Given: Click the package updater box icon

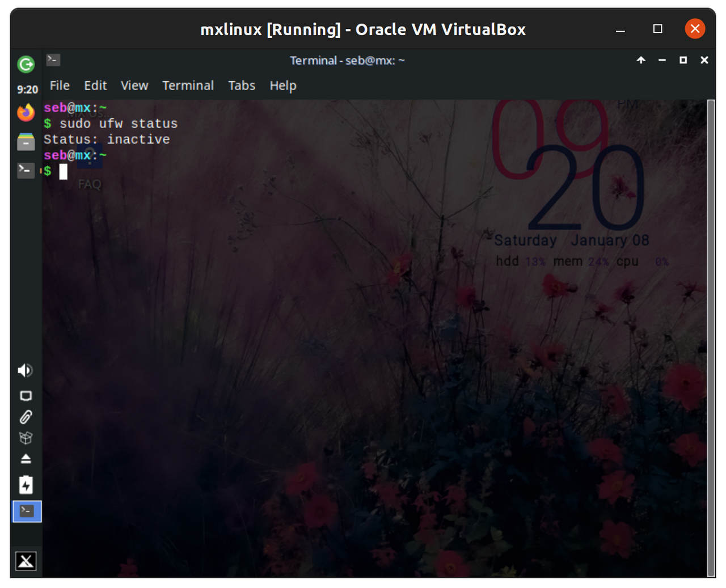Looking at the screenshot, I should click(x=26, y=438).
